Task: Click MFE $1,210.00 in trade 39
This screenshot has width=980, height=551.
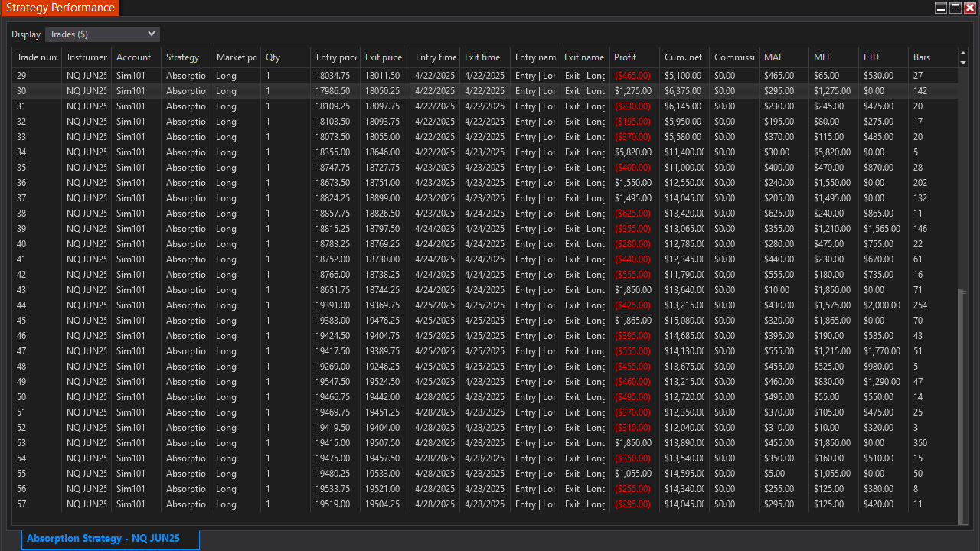Action: click(x=833, y=229)
